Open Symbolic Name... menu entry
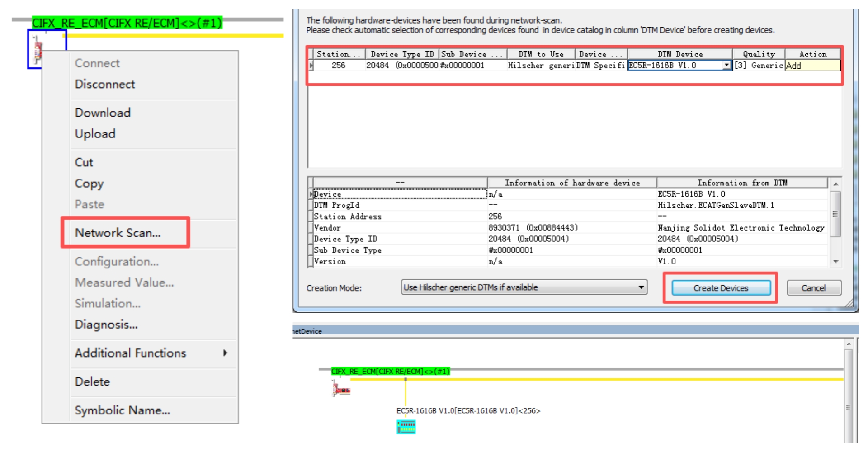The image size is (868, 452). pos(123,410)
